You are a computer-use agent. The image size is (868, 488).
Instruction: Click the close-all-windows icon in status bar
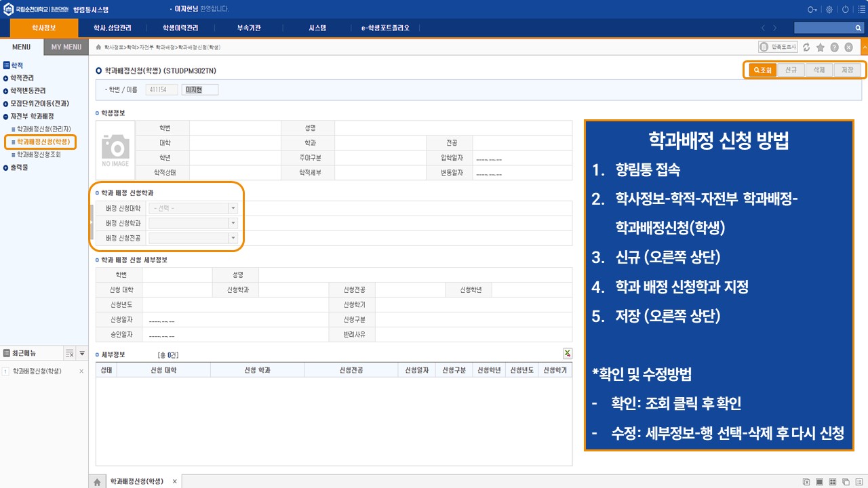[806, 482]
